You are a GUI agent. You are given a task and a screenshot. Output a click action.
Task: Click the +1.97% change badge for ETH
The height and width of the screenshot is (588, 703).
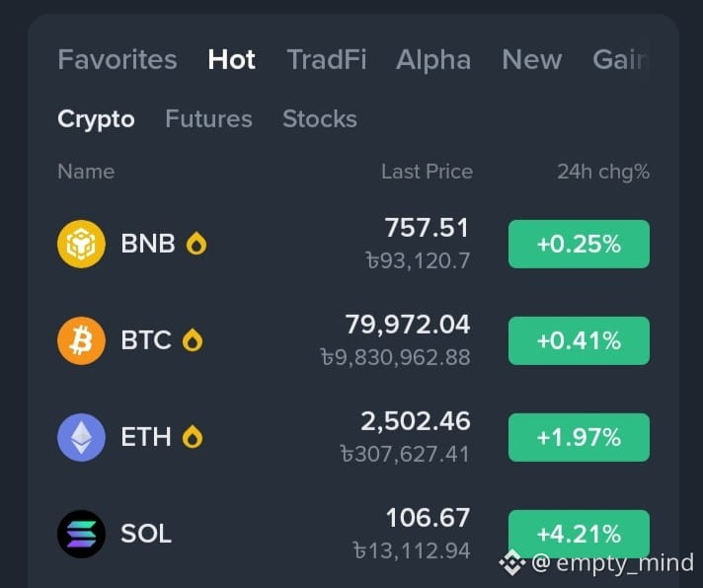pyautogui.click(x=579, y=437)
